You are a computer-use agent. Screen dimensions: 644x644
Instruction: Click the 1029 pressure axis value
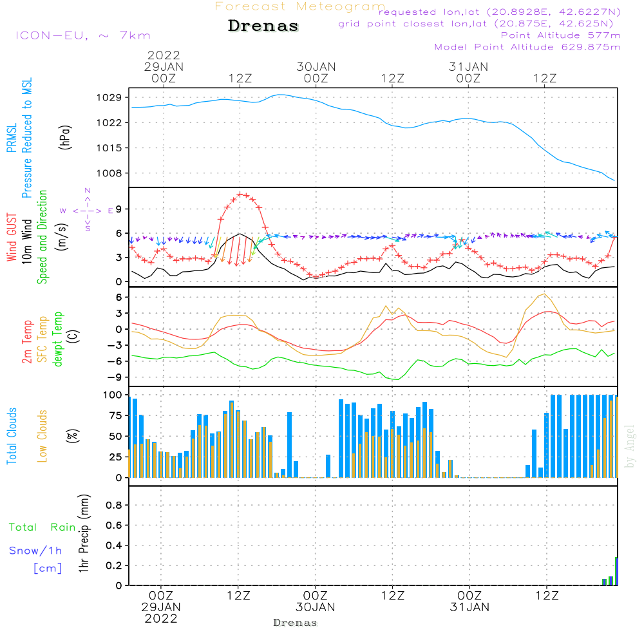109,98
